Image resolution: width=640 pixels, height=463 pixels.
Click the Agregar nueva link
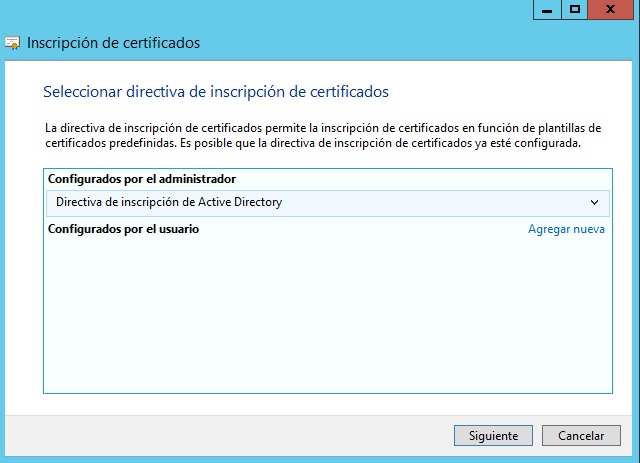(566, 229)
